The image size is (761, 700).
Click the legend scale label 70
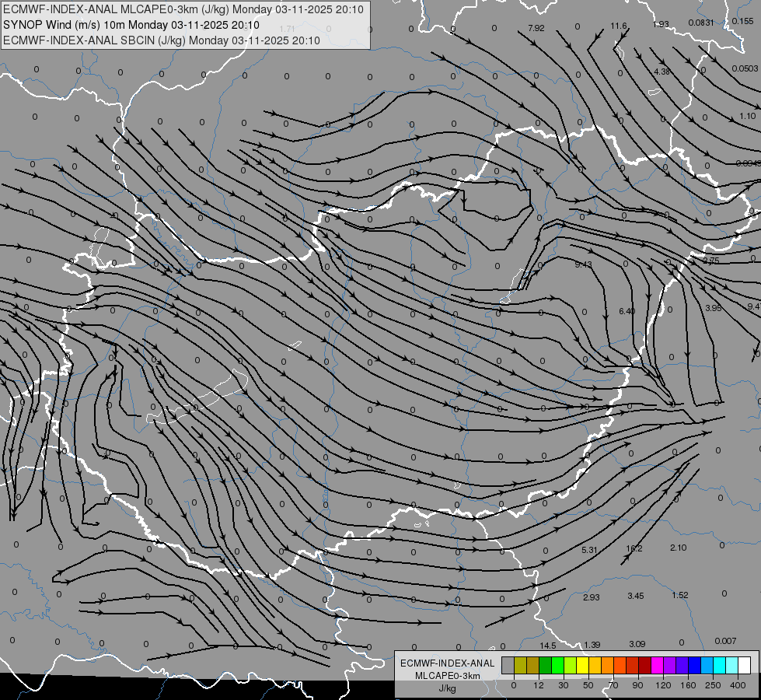pyautogui.click(x=613, y=685)
